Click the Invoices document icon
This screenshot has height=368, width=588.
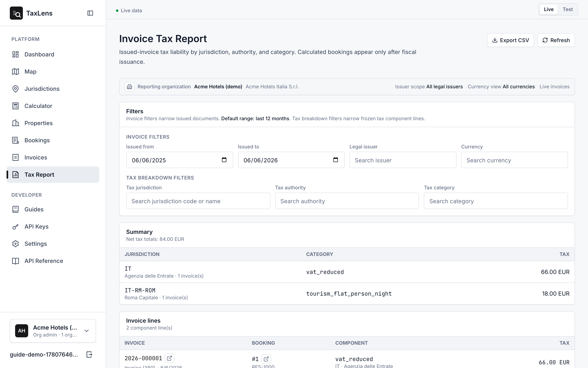(x=16, y=157)
